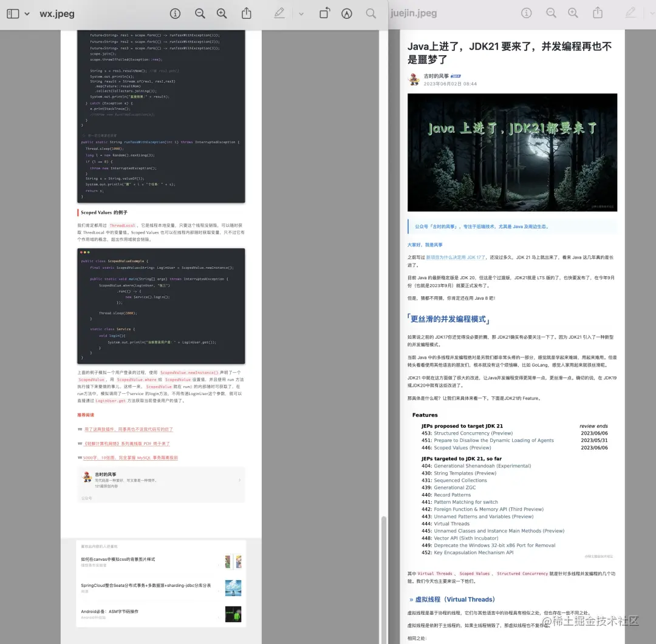Zoom in on wx.jpeg image
The height and width of the screenshot is (644, 656).
pyautogui.click(x=222, y=14)
